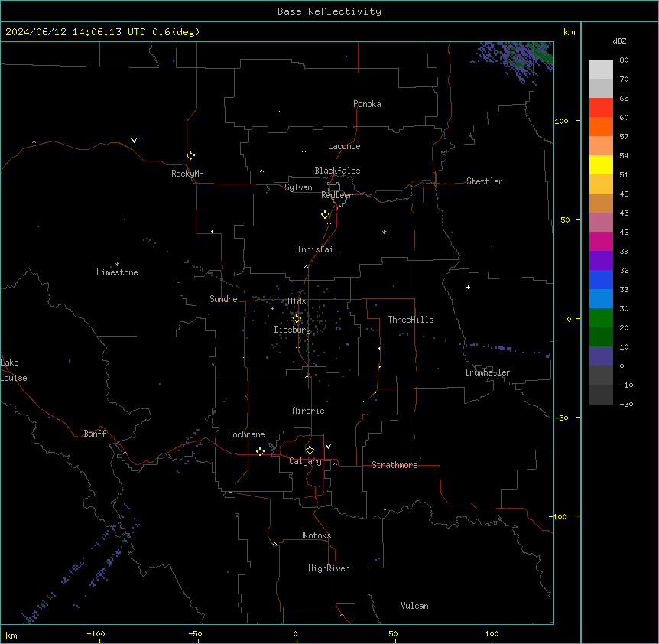659x644 pixels.
Task: Click the RockyMH label
Action: coord(187,174)
